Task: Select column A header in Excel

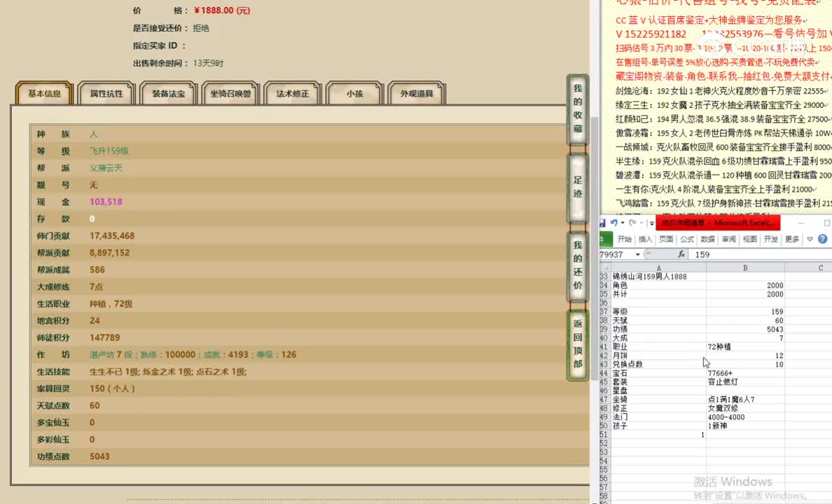Action: tap(658, 267)
